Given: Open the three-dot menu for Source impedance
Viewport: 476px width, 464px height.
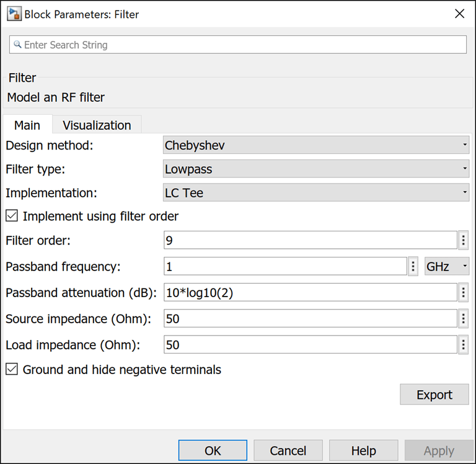Looking at the screenshot, I should (x=463, y=319).
